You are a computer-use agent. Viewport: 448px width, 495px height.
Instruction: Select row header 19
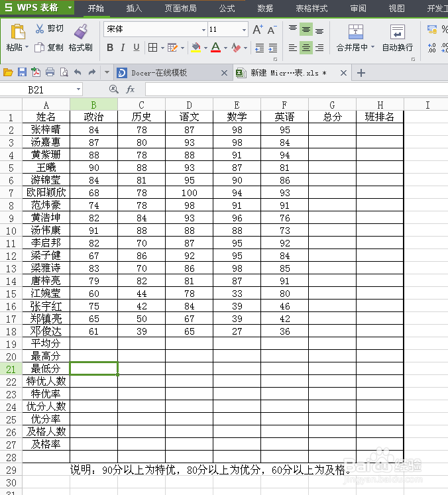11,344
